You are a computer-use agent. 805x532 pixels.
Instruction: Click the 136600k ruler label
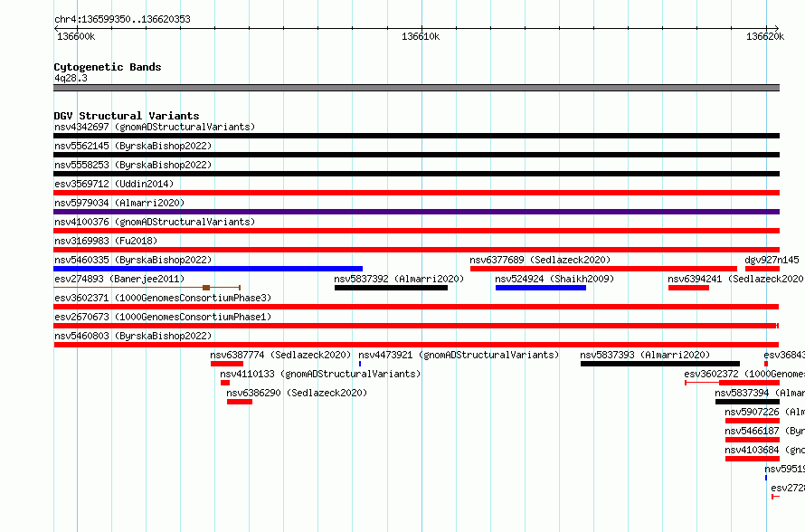coord(76,36)
